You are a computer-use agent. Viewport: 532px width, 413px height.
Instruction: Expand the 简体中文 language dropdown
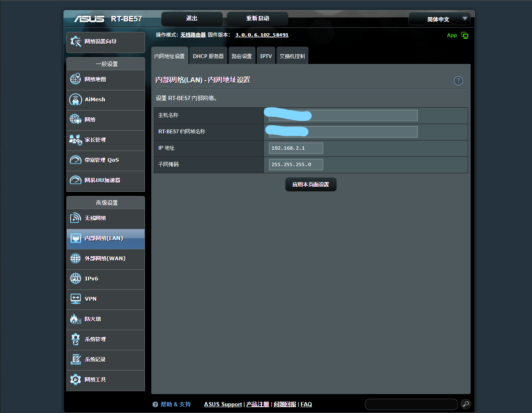coord(439,19)
